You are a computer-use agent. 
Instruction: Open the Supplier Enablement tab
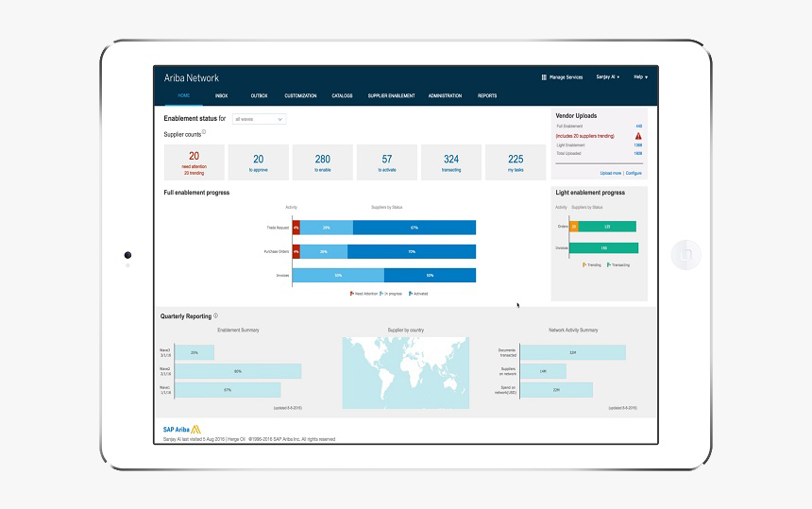tap(392, 95)
